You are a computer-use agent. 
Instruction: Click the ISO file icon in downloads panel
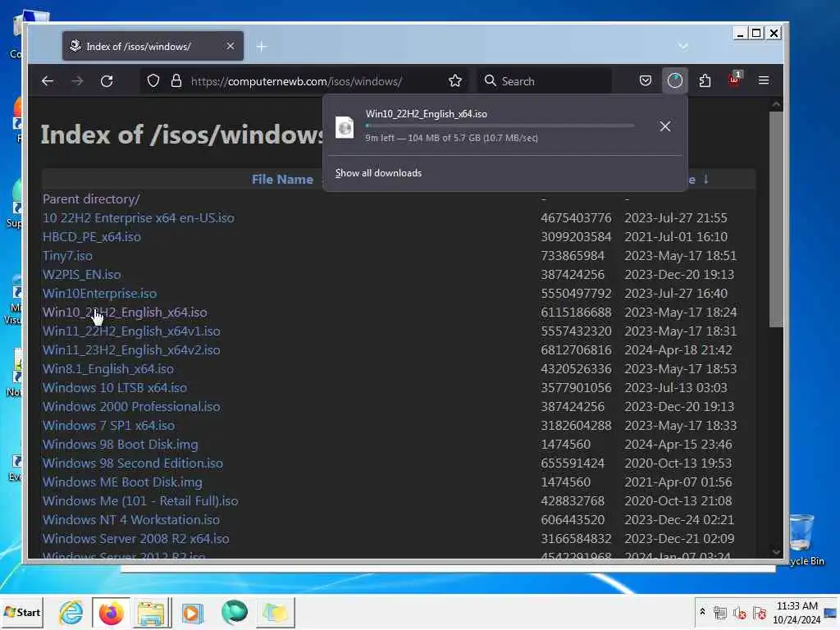click(345, 127)
